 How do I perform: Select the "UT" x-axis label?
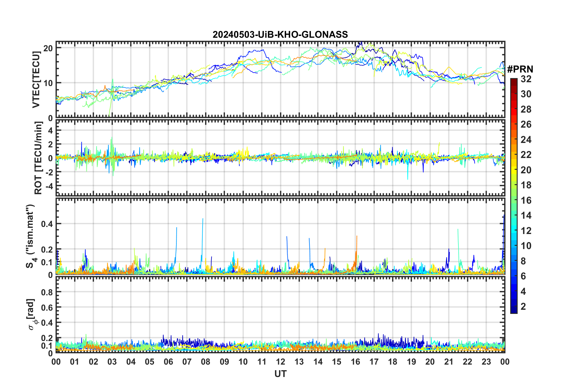[x=280, y=374]
